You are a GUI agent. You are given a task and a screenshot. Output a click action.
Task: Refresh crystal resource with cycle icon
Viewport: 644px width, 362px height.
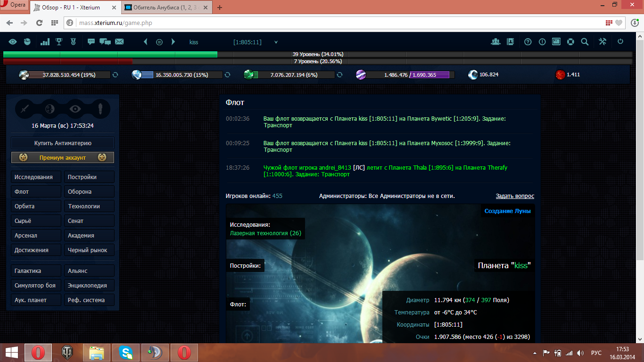[227, 74]
